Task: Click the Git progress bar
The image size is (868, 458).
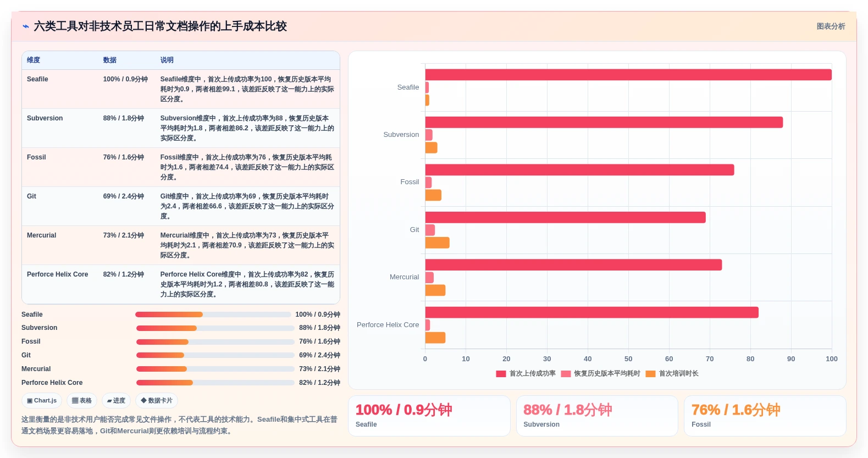Action: pyautogui.click(x=215, y=355)
